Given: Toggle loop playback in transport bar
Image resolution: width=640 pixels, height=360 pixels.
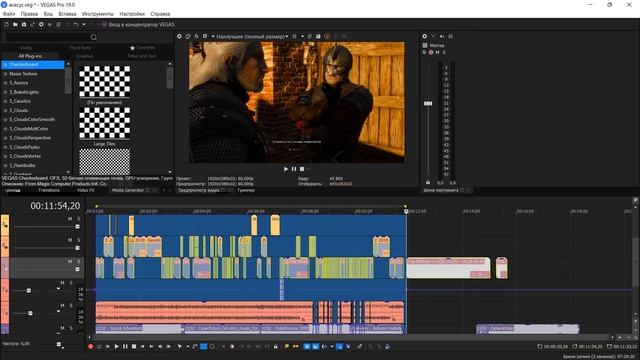Looking at the screenshot, I should click(99, 347).
